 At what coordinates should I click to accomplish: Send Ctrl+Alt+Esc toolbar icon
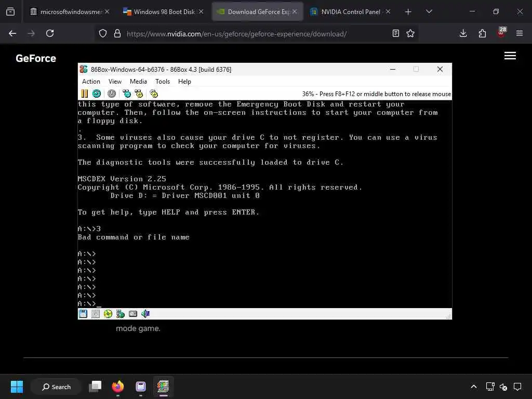(x=139, y=94)
